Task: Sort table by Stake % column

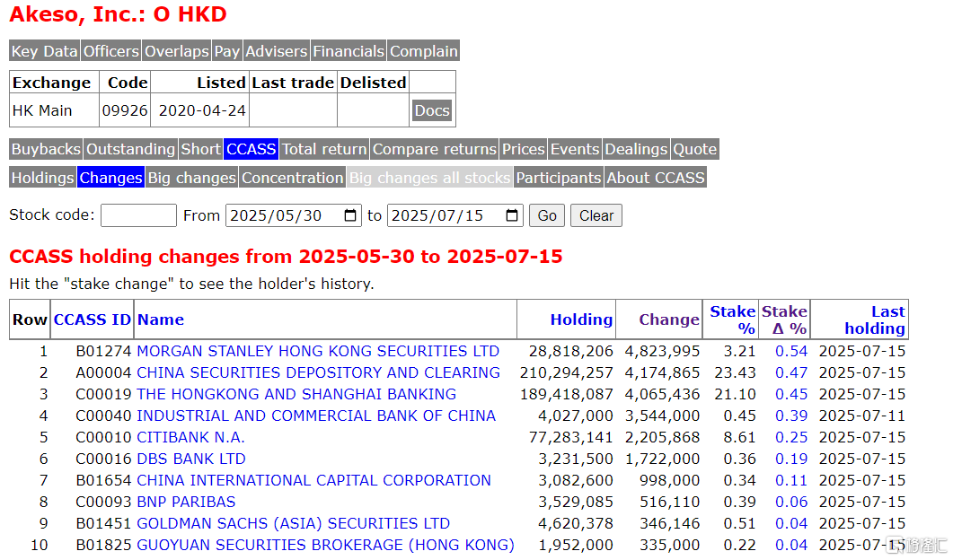Action: click(733, 319)
